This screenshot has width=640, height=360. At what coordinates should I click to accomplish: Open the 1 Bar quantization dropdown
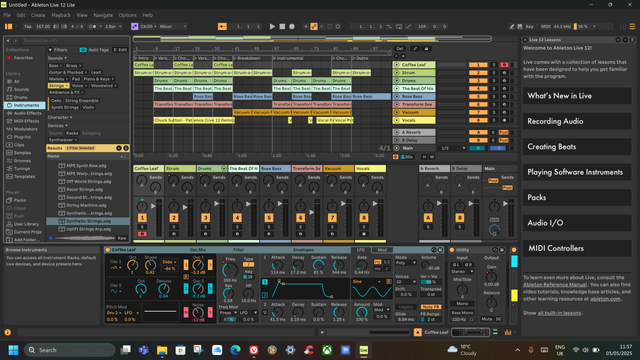coord(113,27)
